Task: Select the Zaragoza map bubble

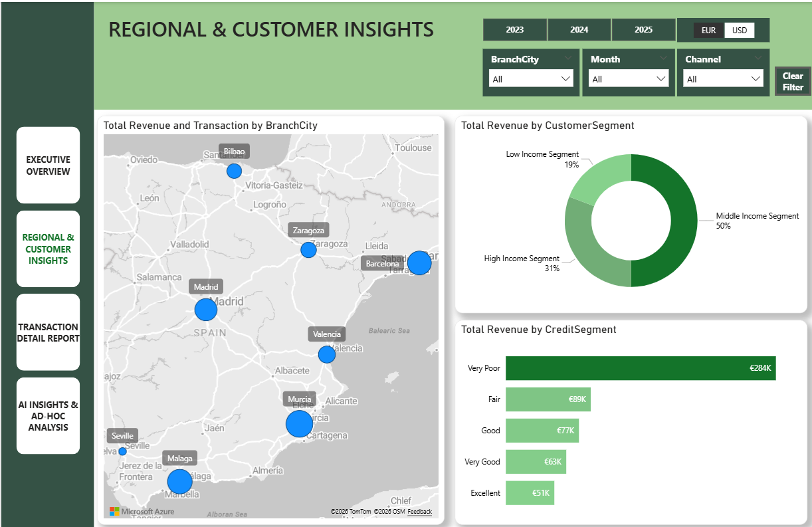Action: point(308,250)
